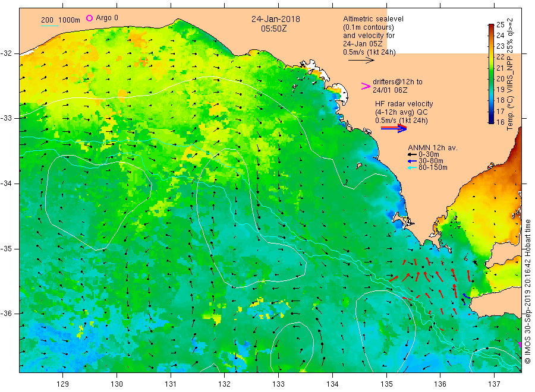
Task: Click the '25' colorbar tick label
Action: [500, 24]
